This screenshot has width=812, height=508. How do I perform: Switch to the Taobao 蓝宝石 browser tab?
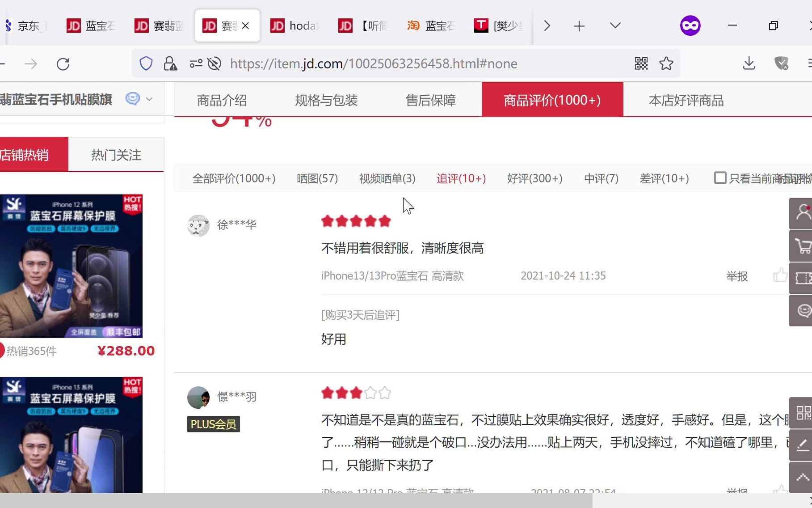[x=431, y=26]
